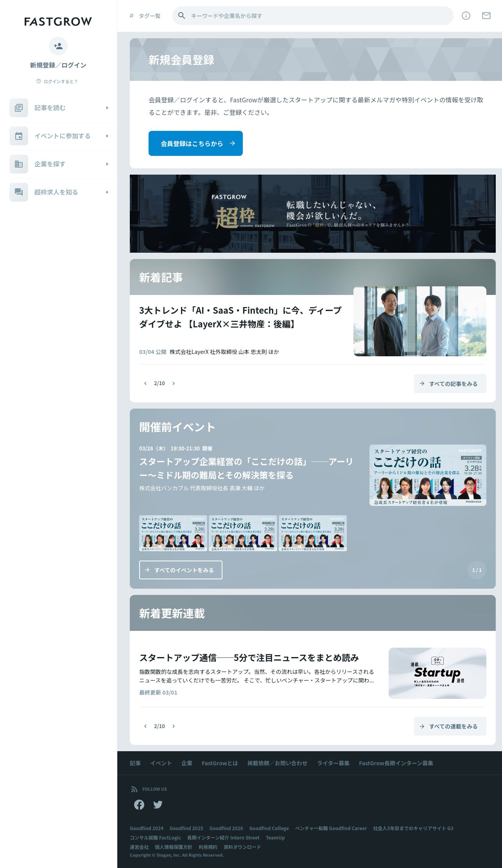
Task: Open the 超枠 banner image
Action: coord(313,214)
